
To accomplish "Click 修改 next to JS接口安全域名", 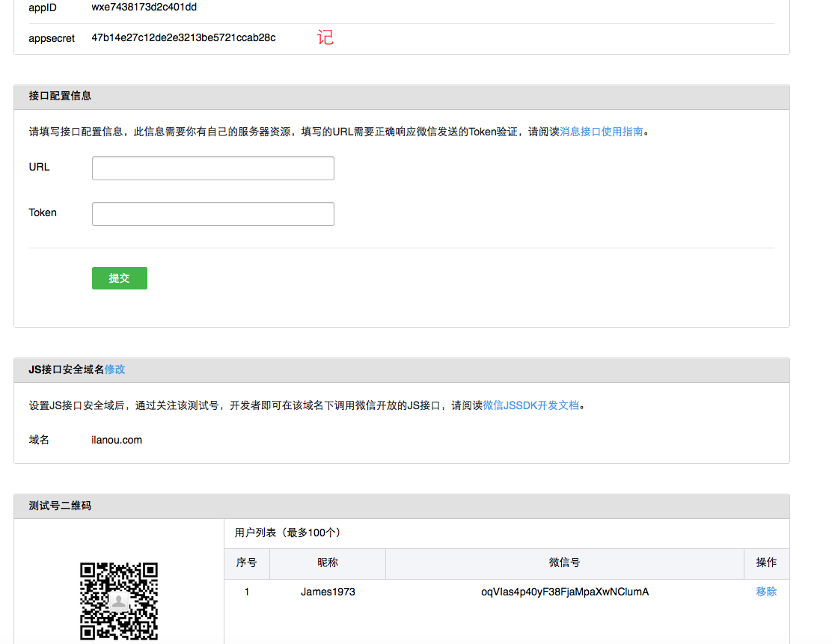I will pos(114,369).
